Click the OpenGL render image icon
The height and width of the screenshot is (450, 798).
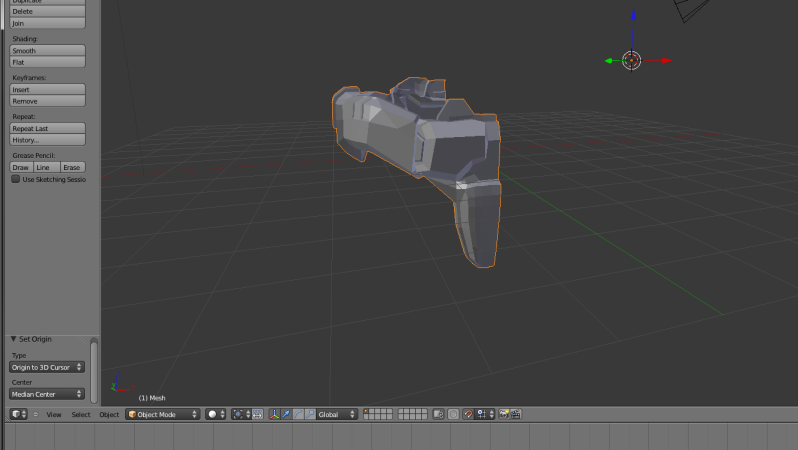click(x=504, y=414)
